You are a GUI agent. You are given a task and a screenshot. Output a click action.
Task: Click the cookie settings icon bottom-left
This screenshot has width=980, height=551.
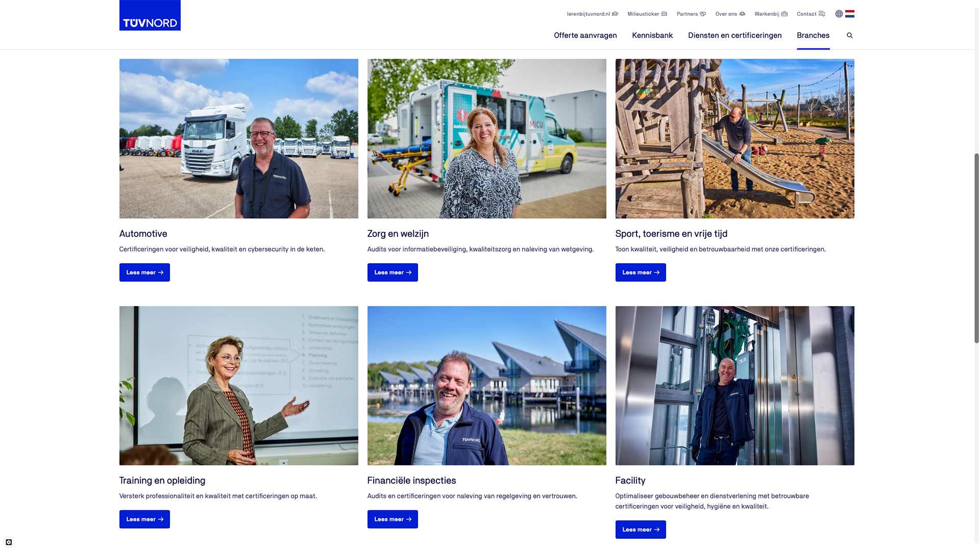click(9, 542)
